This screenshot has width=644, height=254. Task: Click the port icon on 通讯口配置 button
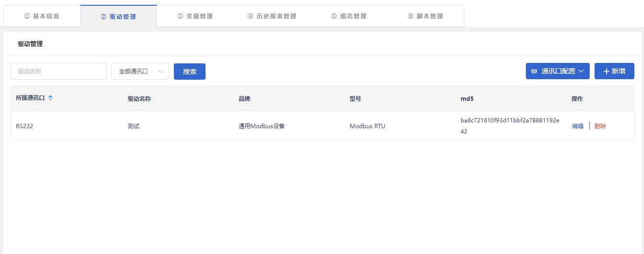pyautogui.click(x=534, y=71)
